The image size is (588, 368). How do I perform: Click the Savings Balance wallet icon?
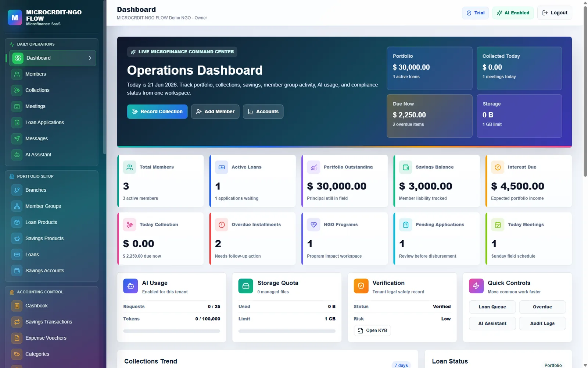click(406, 167)
